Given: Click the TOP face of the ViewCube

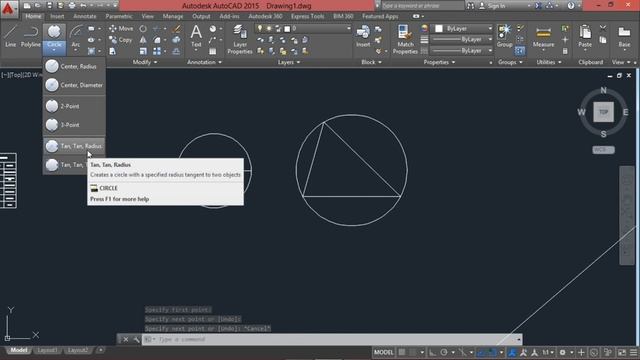Looking at the screenshot, I should point(603,112).
